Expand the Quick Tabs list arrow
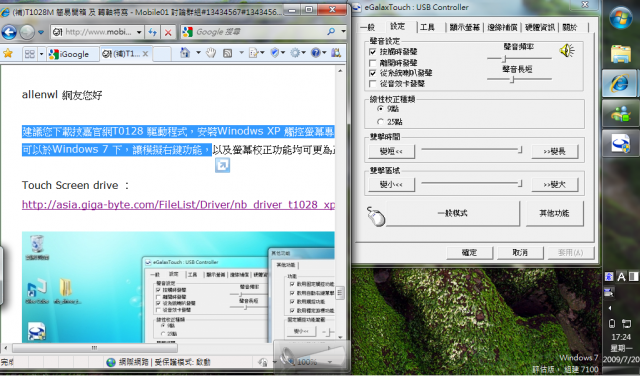The width and height of the screenshot is (640, 376). tap(41, 53)
